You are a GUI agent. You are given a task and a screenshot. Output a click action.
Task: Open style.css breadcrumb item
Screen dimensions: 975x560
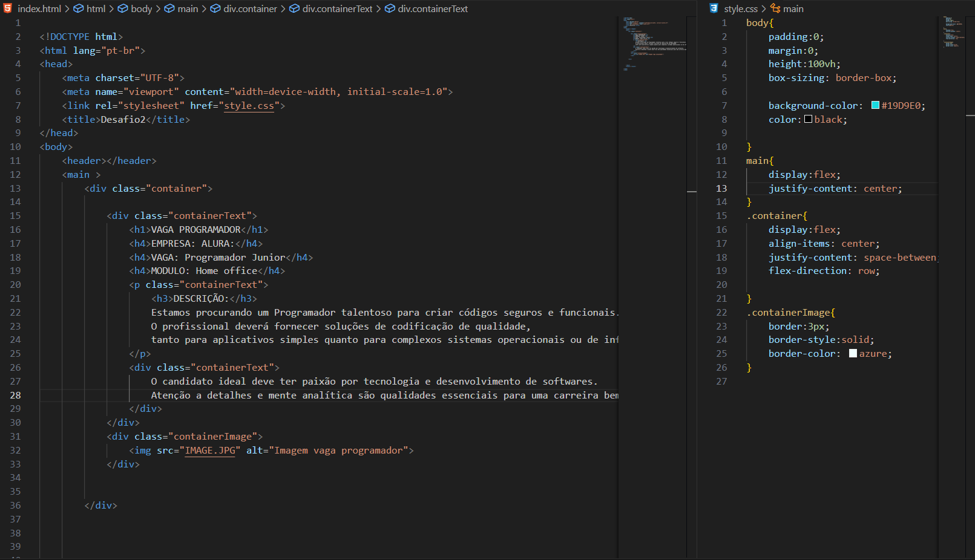coord(741,8)
